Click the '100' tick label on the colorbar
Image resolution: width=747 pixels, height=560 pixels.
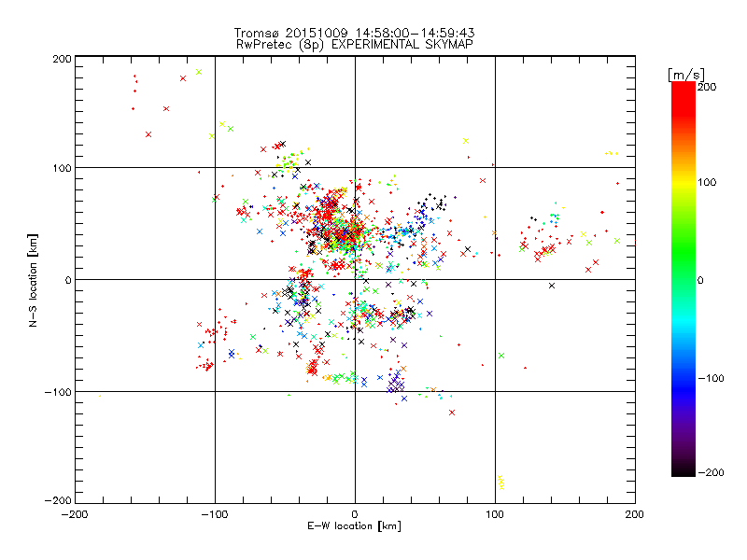click(x=707, y=182)
